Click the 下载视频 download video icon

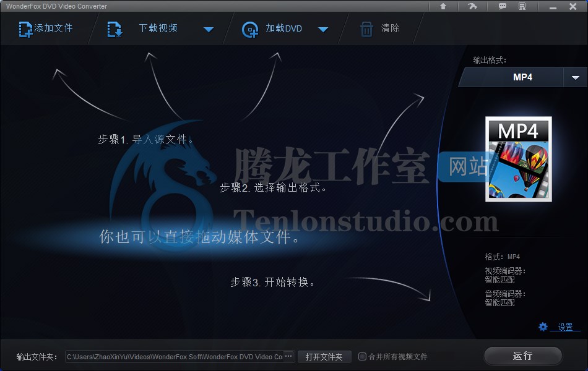115,29
